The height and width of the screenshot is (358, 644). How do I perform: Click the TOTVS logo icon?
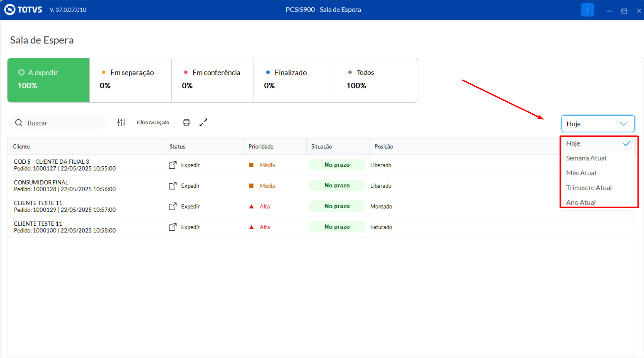click(x=10, y=10)
